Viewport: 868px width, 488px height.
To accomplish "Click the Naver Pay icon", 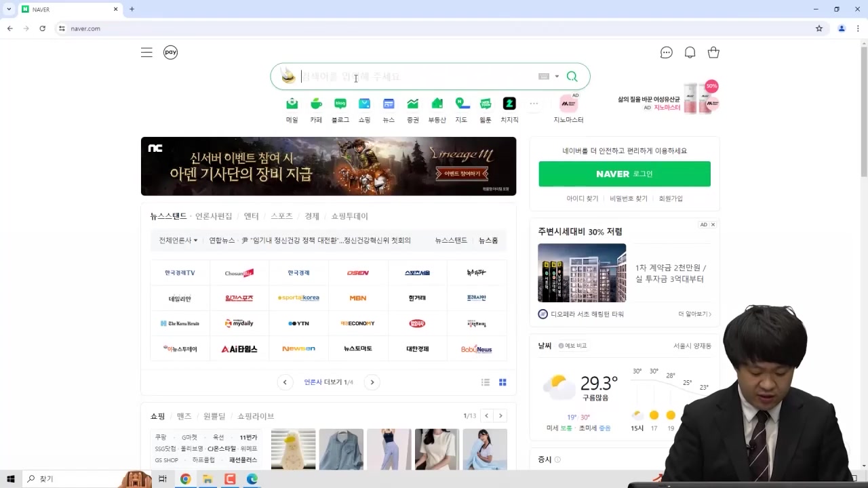I will pyautogui.click(x=170, y=52).
